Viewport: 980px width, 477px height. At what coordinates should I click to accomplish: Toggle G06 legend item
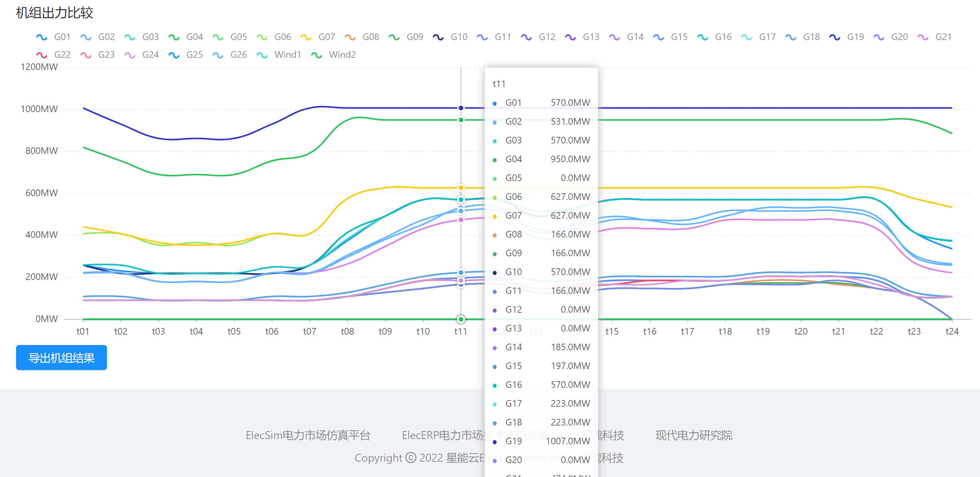(274, 37)
